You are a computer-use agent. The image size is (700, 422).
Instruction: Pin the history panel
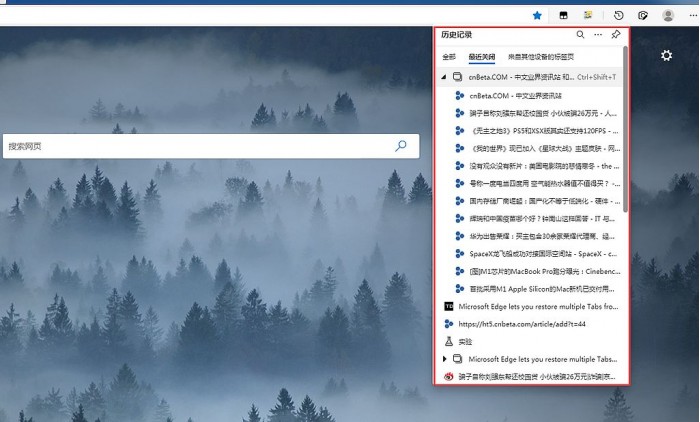616,35
